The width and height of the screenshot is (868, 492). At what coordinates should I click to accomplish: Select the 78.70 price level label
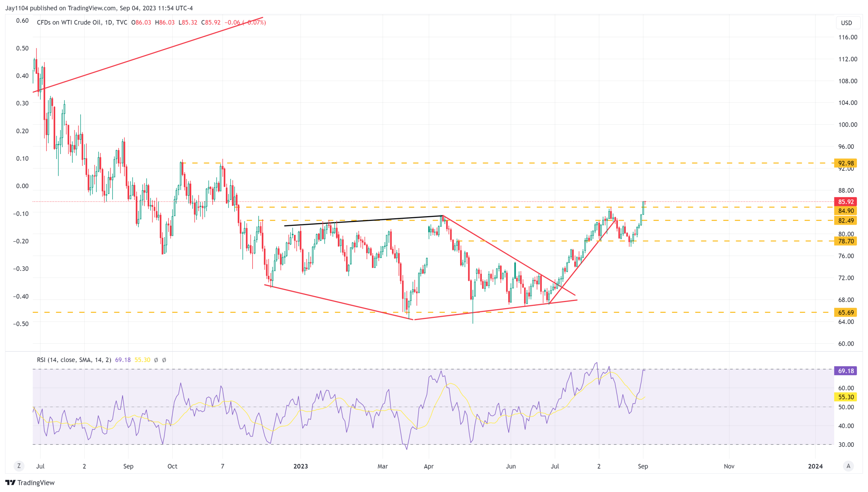846,241
